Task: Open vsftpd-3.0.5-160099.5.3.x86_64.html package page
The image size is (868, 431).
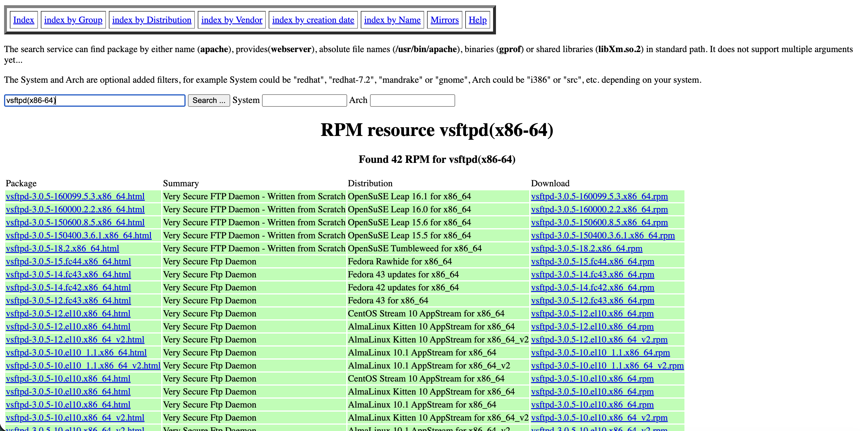Action: click(75, 196)
